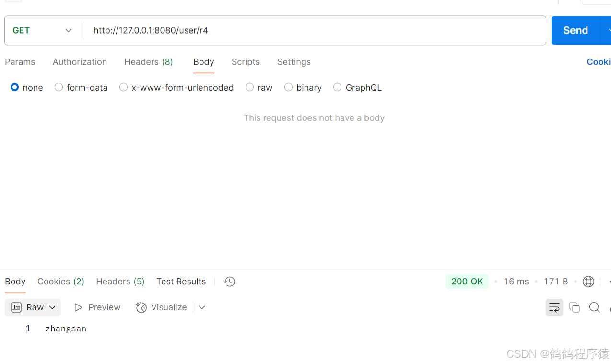Switch to the request Body tab
The width and height of the screenshot is (611, 364).
(204, 62)
